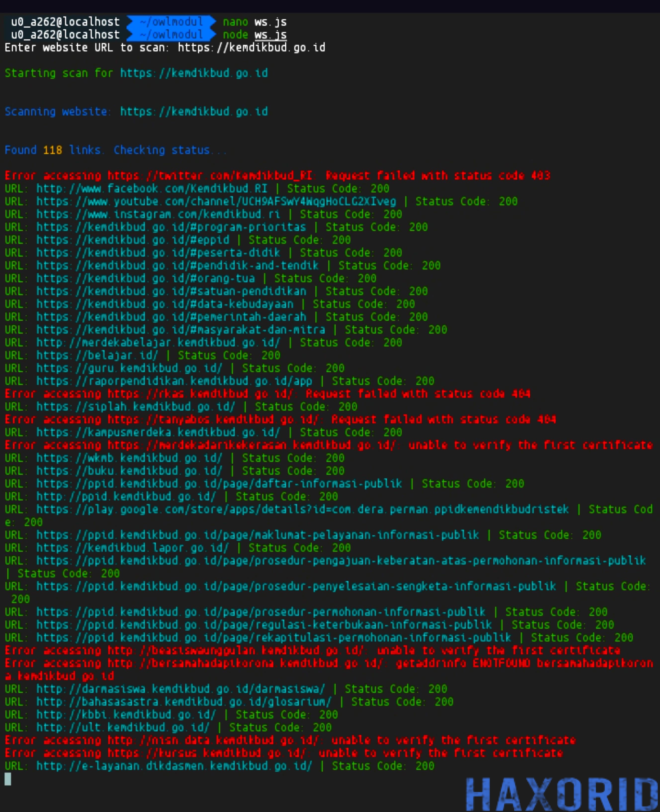This screenshot has width=660, height=812.
Task: Click the 'node ws.js' command text
Action: [x=254, y=35]
